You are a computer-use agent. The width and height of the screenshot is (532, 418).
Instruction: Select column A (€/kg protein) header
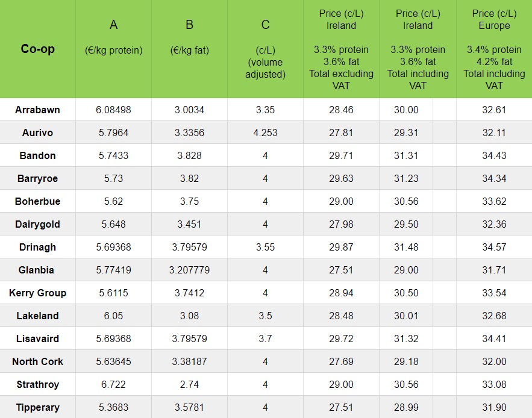coord(113,37)
